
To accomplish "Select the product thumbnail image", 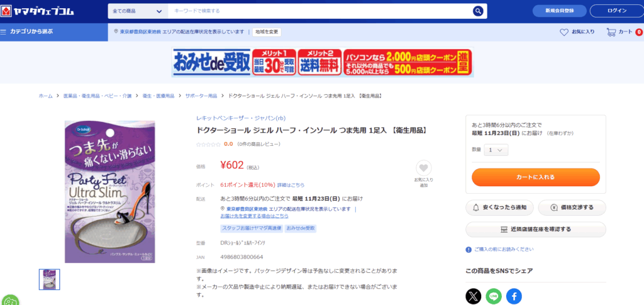I will pyautogui.click(x=49, y=279).
